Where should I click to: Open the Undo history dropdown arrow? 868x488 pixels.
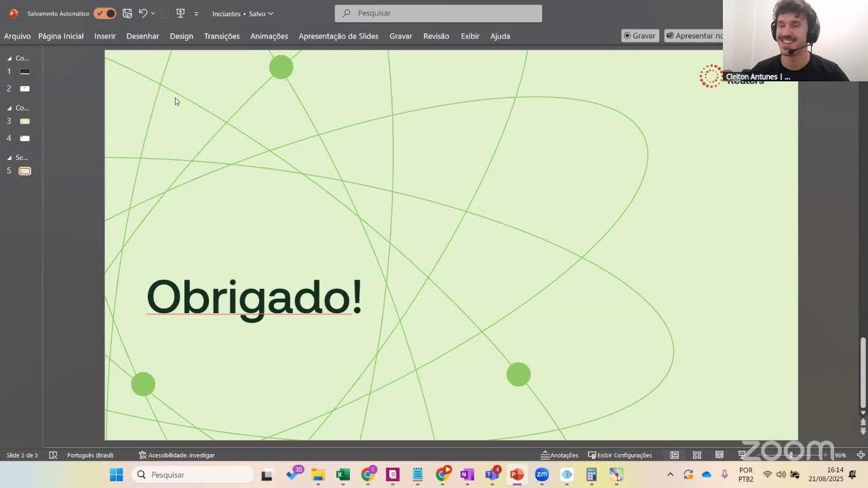coord(153,14)
